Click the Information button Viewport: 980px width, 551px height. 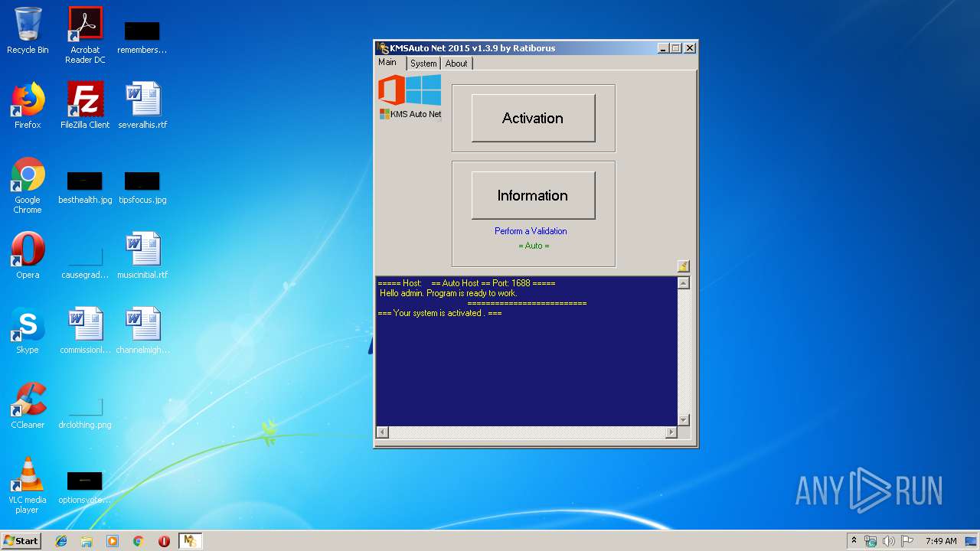pos(533,195)
